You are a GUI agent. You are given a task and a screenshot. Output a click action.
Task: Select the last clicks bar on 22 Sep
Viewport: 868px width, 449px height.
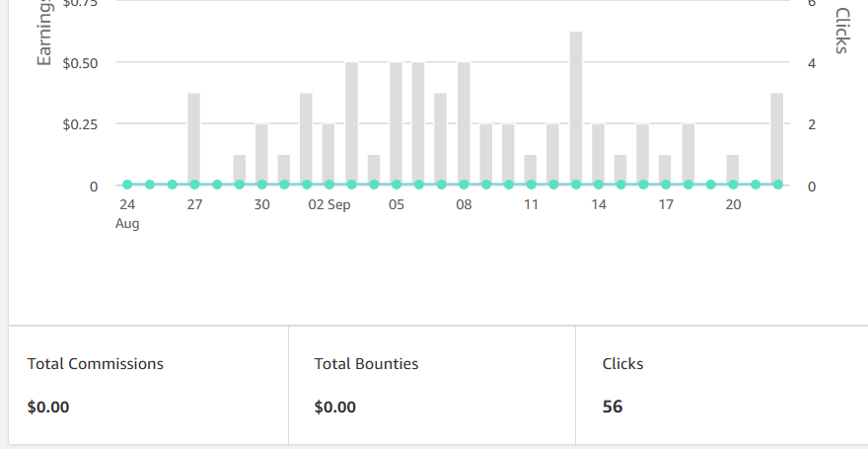[777, 138]
